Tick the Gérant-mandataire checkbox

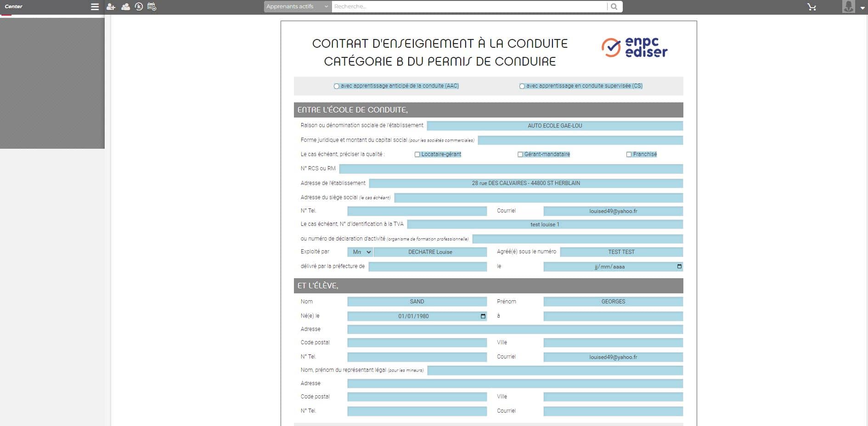pos(520,155)
